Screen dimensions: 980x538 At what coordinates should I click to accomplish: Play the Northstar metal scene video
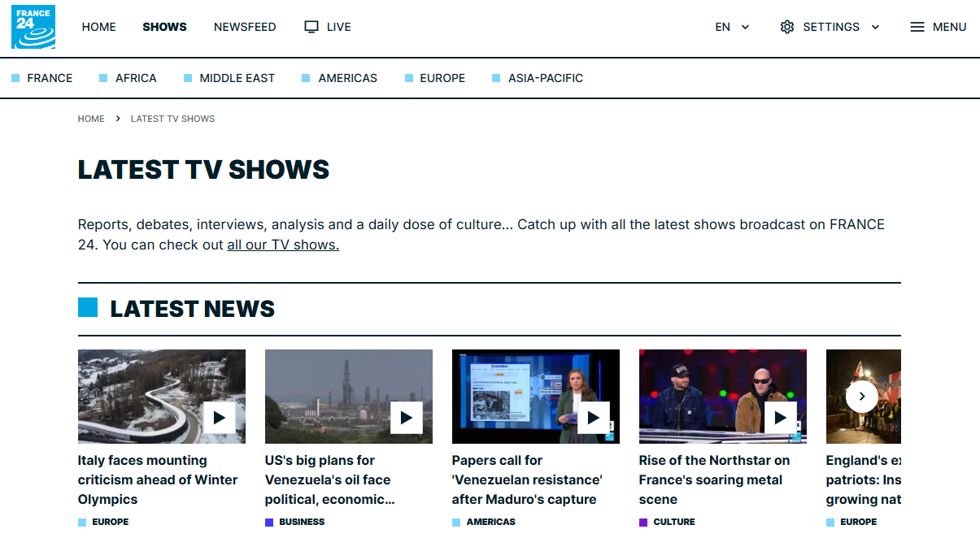(780, 419)
